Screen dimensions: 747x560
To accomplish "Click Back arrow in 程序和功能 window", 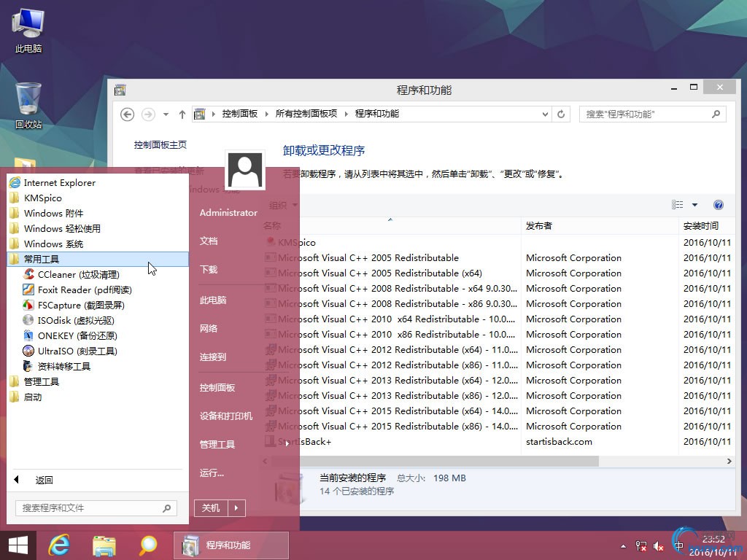I will [x=127, y=114].
